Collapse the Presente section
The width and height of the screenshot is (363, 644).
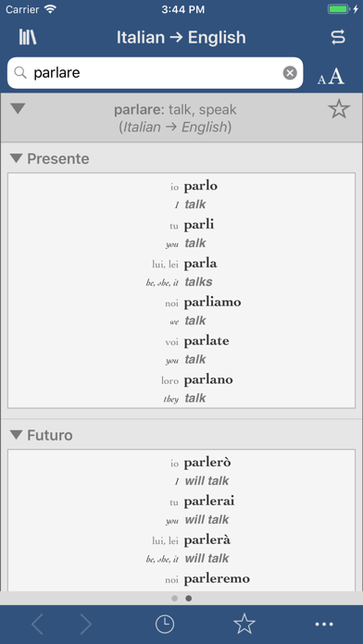coord(16,158)
